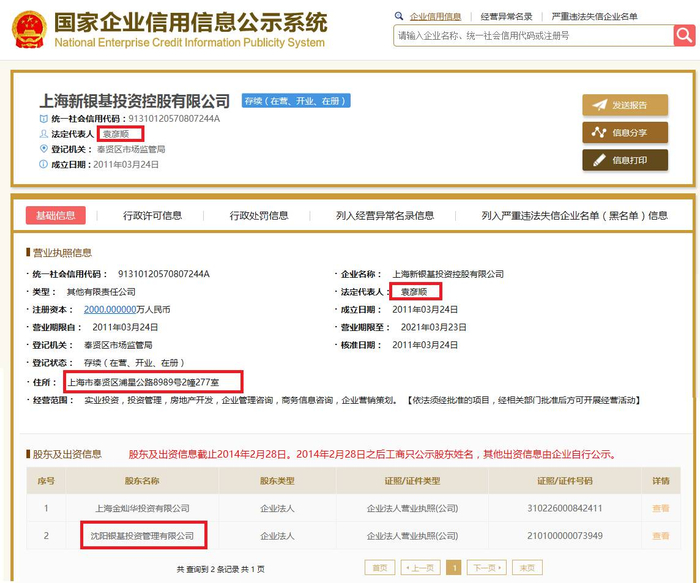
Task: Click the info icon beside 成立日期
Action: point(43,164)
